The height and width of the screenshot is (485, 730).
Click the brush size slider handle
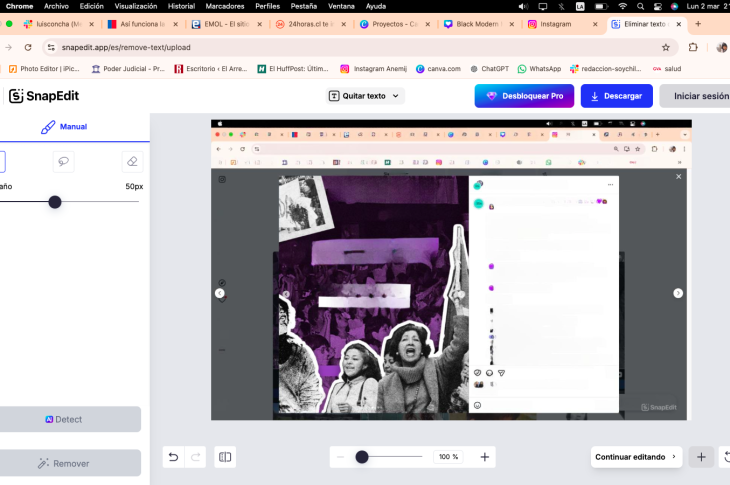55,202
